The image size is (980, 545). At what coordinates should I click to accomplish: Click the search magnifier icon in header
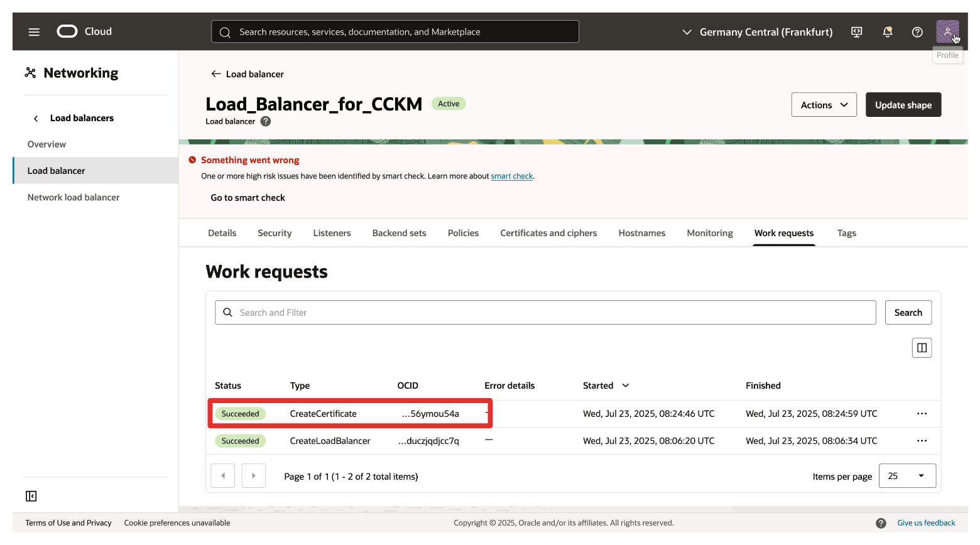click(225, 32)
